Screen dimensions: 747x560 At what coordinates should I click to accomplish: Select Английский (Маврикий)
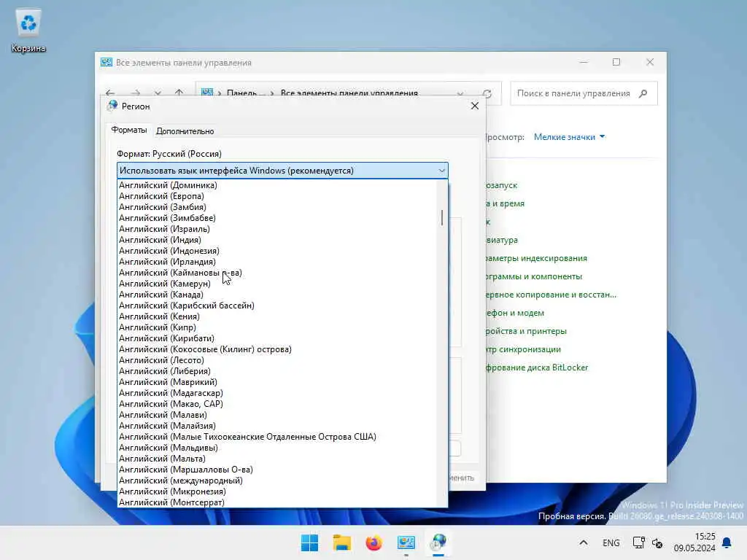pyautogui.click(x=276, y=382)
